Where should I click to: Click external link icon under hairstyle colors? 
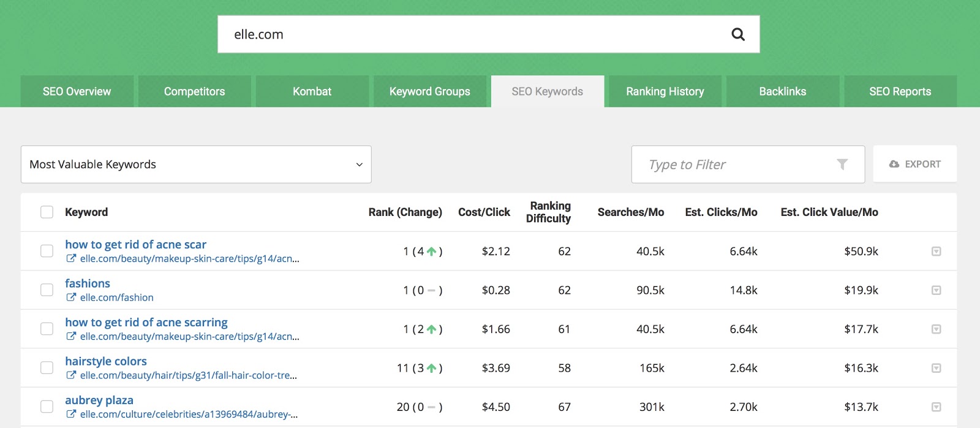pyautogui.click(x=71, y=375)
